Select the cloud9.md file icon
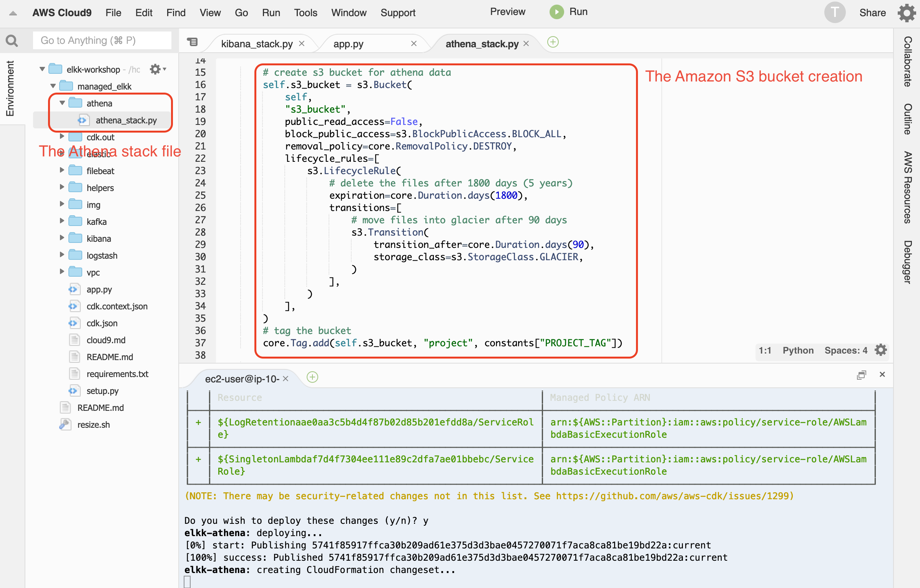Image resolution: width=920 pixels, height=588 pixels. pyautogui.click(x=74, y=340)
